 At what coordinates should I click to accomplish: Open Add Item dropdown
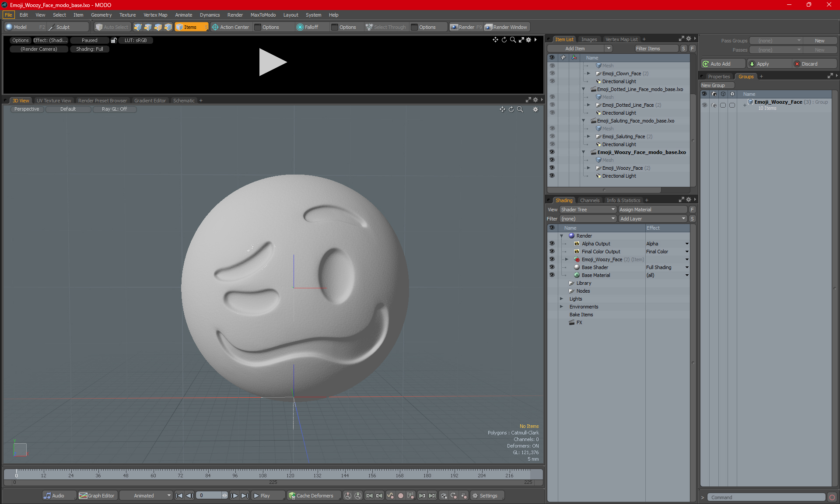coord(580,49)
